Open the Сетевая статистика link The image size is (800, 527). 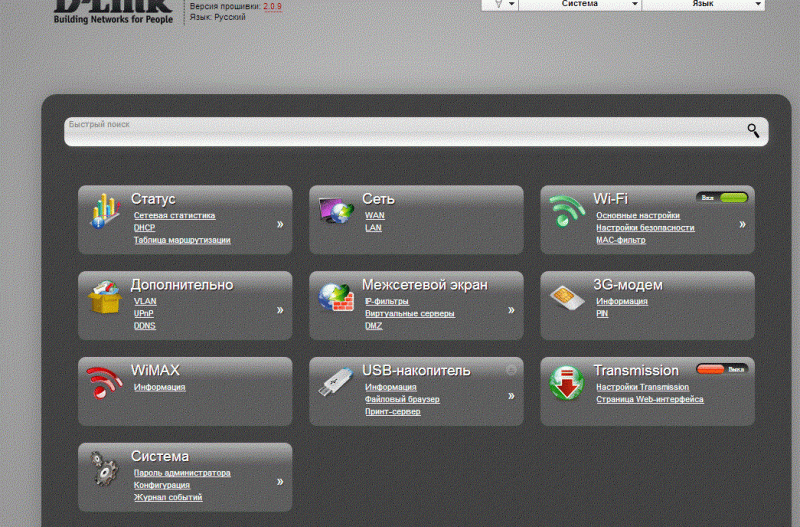174,215
